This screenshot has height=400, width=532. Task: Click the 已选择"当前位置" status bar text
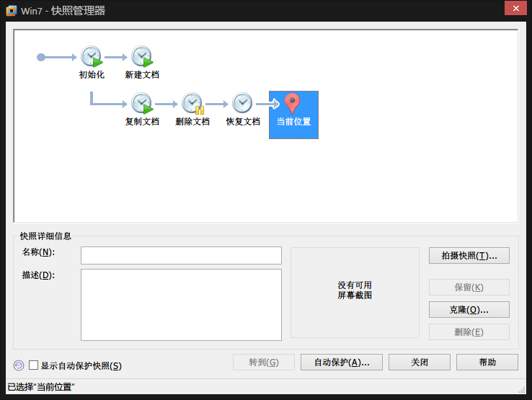click(x=41, y=387)
